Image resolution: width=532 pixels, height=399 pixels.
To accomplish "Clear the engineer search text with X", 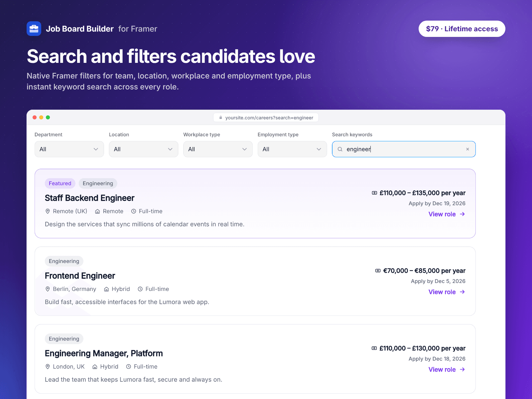I will [x=467, y=149].
